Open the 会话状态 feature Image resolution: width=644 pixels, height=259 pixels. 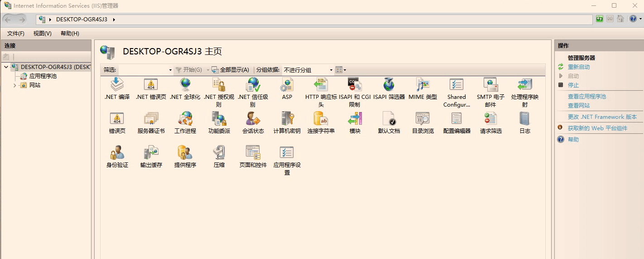[x=253, y=123]
